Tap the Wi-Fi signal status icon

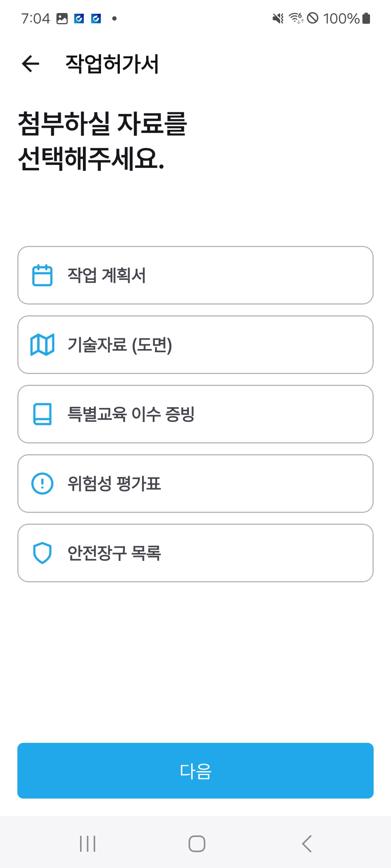pos(296,18)
